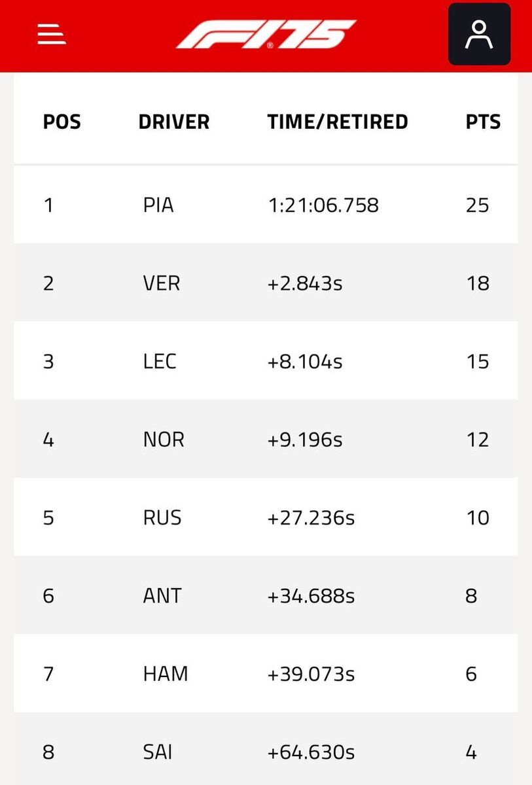Image resolution: width=532 pixels, height=785 pixels.
Task: Open the hamburger navigation menu
Action: tap(52, 34)
